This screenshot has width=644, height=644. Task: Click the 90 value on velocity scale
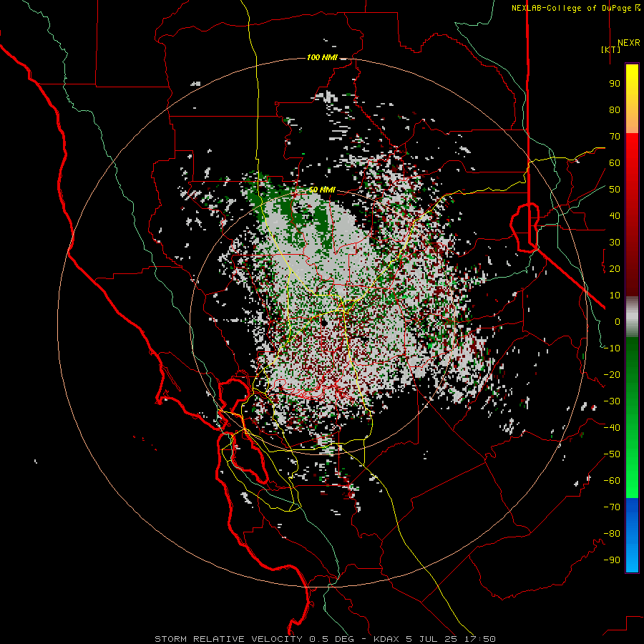click(615, 84)
